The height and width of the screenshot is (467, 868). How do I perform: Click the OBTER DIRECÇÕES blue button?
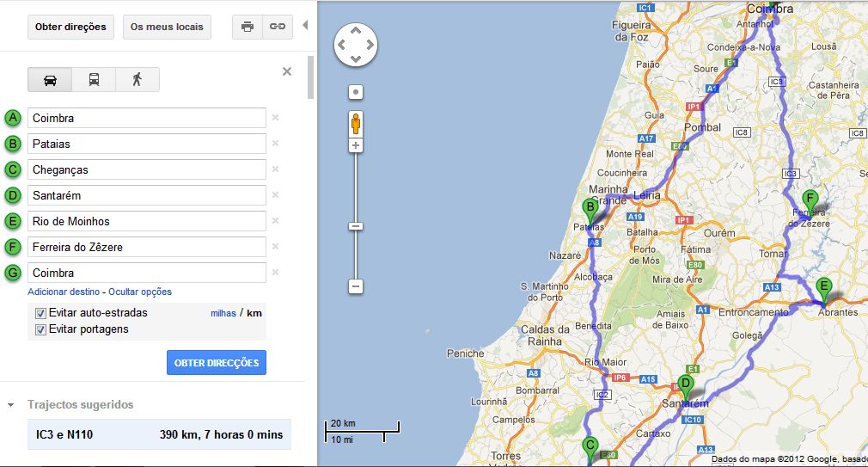(217, 363)
